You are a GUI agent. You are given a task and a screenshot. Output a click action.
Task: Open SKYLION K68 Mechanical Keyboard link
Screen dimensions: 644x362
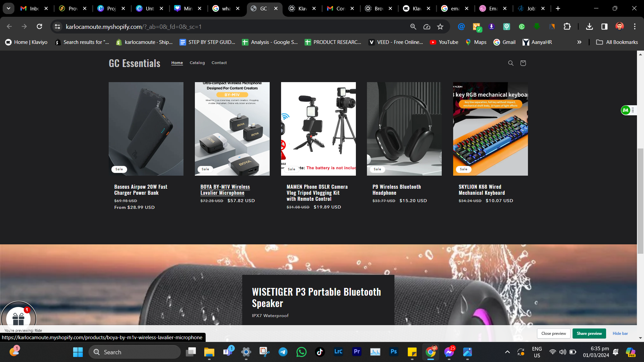click(482, 190)
